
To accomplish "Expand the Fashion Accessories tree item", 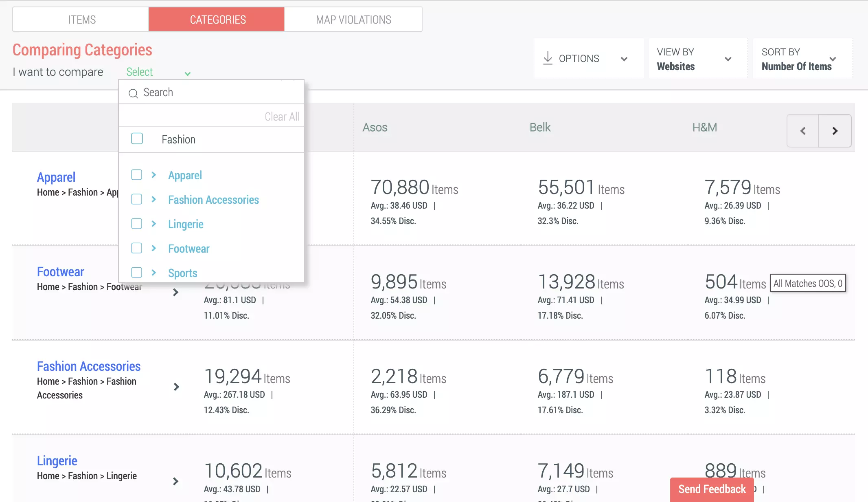I will [153, 199].
